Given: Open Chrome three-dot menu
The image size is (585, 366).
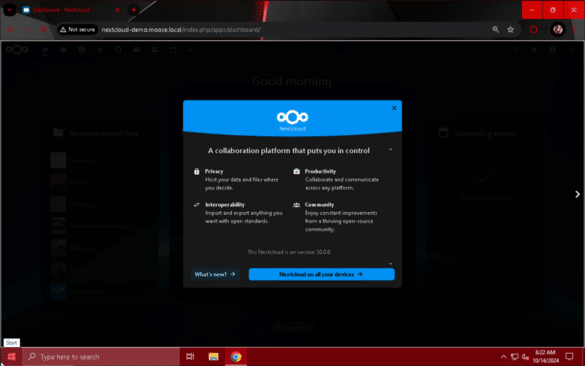Looking at the screenshot, I should tap(574, 29).
